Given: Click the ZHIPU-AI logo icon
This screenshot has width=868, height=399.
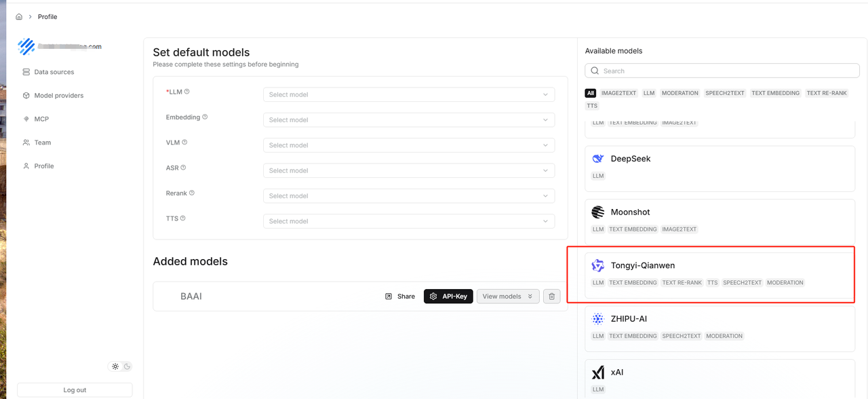Looking at the screenshot, I should click(598, 319).
